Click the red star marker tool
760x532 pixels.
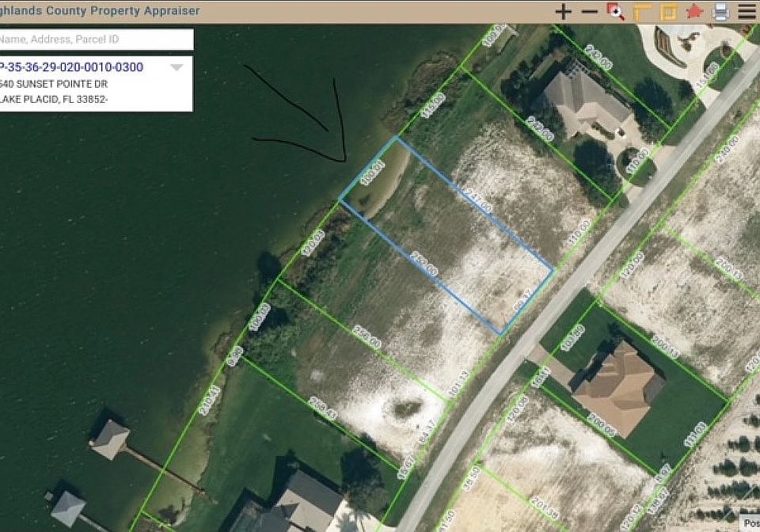pyautogui.click(x=694, y=12)
